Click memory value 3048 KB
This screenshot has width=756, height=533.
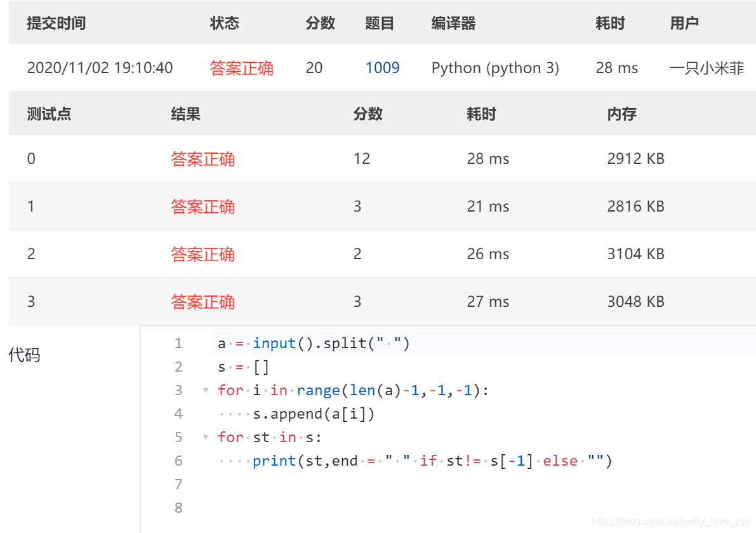[636, 302]
